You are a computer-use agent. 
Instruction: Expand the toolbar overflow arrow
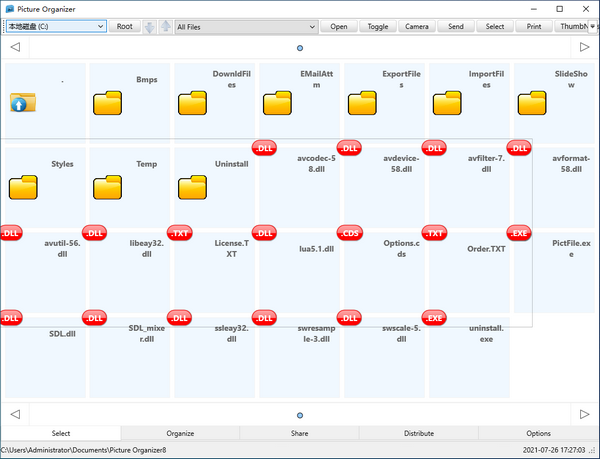point(593,27)
